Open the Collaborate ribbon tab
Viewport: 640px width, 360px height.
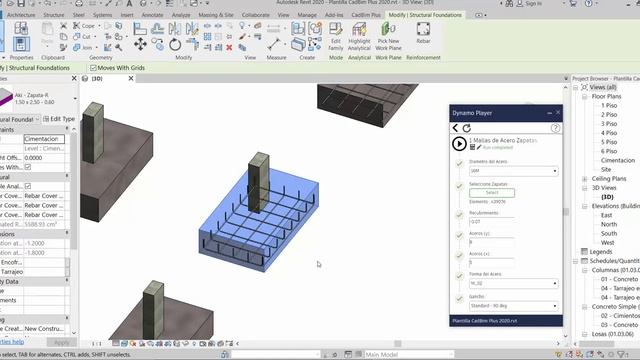tap(256, 15)
